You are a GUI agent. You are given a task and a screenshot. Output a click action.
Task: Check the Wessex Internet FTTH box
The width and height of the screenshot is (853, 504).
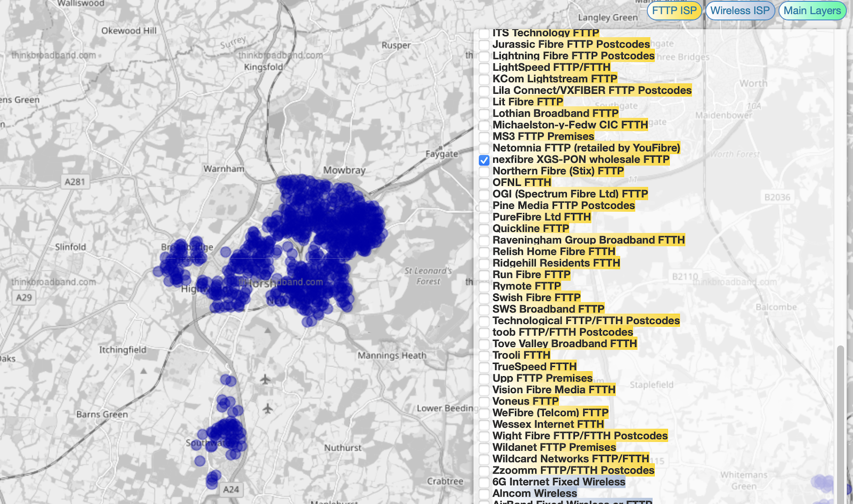pyautogui.click(x=484, y=424)
